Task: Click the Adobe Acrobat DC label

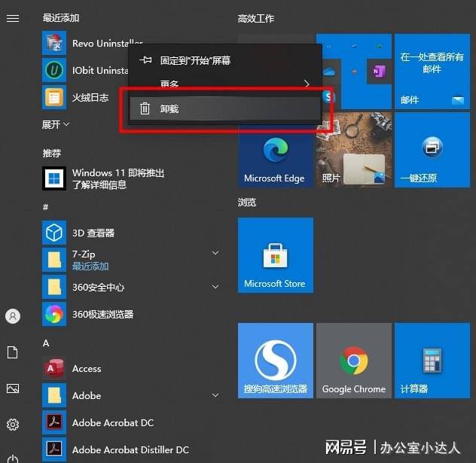Action: click(x=113, y=422)
